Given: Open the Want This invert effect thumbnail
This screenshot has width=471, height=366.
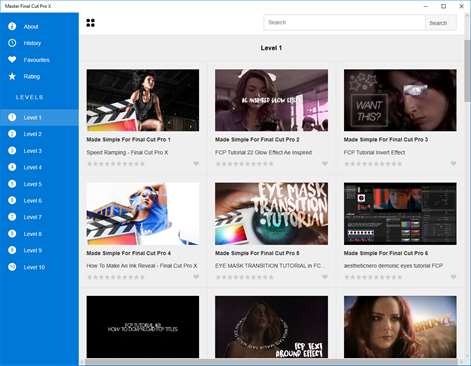Looking at the screenshot, I should (400, 100).
